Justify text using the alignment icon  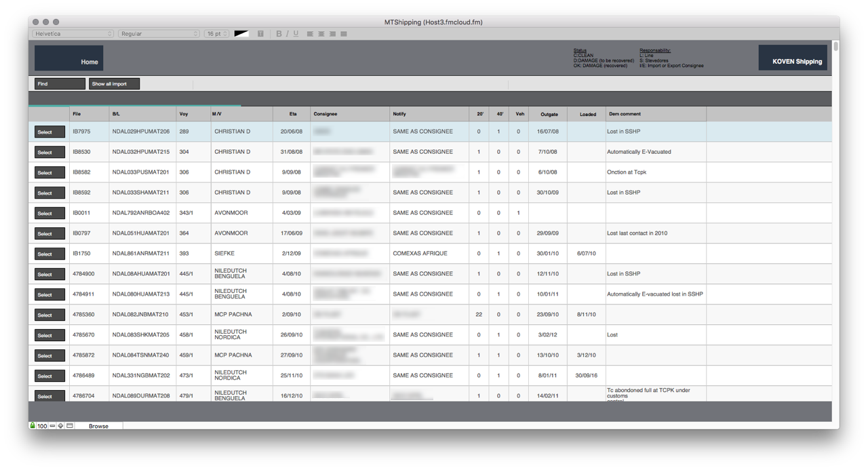(344, 34)
